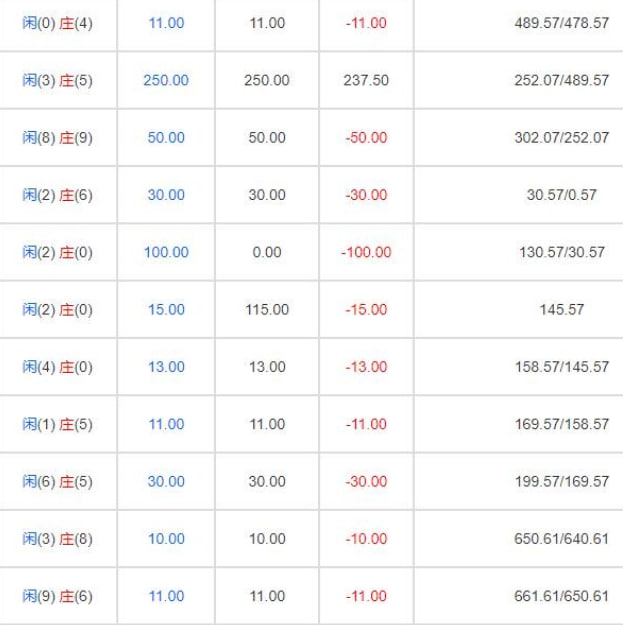Open the 闲(3) 庄(8) result entry
The width and height of the screenshot is (626, 625).
[57, 539]
